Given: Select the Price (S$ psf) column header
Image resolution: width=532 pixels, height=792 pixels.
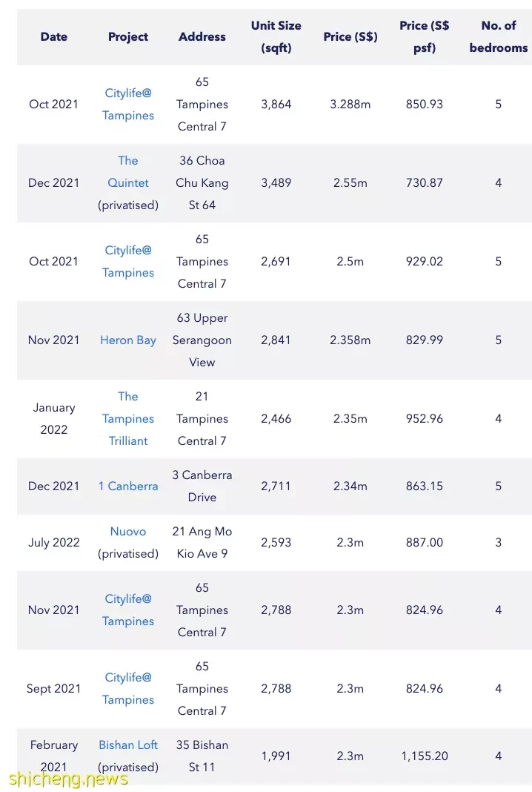Looking at the screenshot, I should (x=424, y=37).
